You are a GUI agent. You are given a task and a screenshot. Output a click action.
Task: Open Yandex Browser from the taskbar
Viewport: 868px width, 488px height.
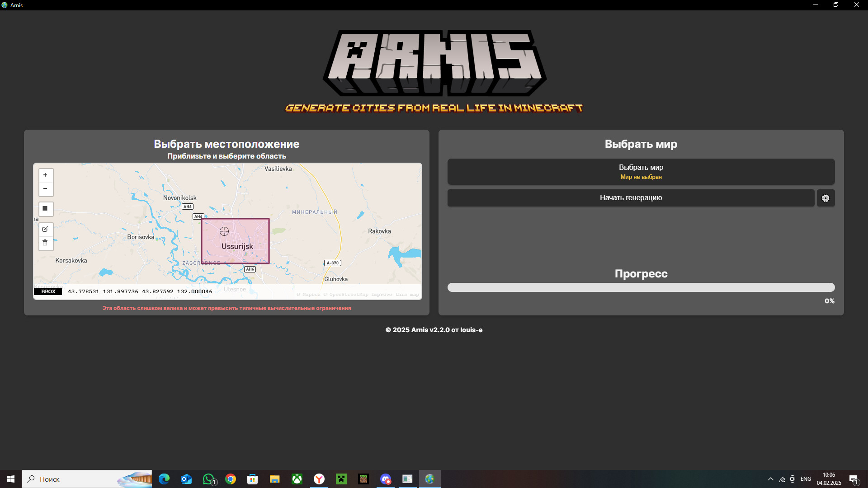319,479
